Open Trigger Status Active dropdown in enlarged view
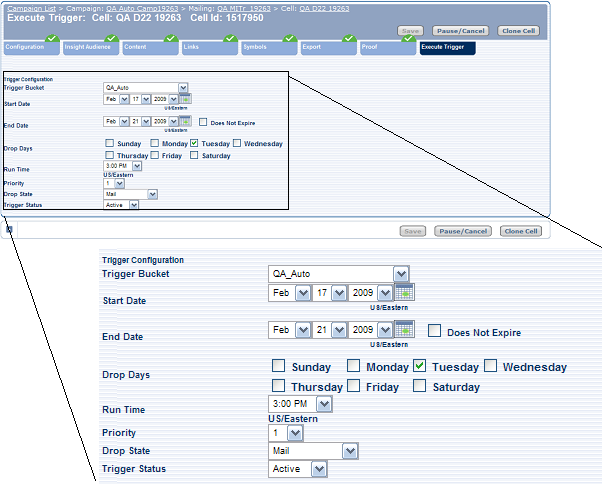This screenshot has height=490, width=615. [x=319, y=468]
